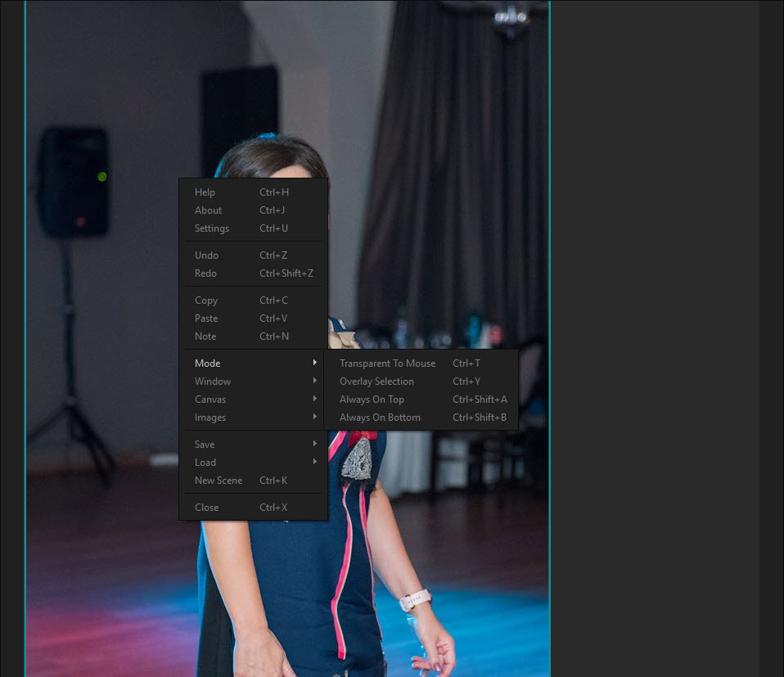Enable Transparent To Mouse mode
This screenshot has width=784, height=677.
point(421,363)
